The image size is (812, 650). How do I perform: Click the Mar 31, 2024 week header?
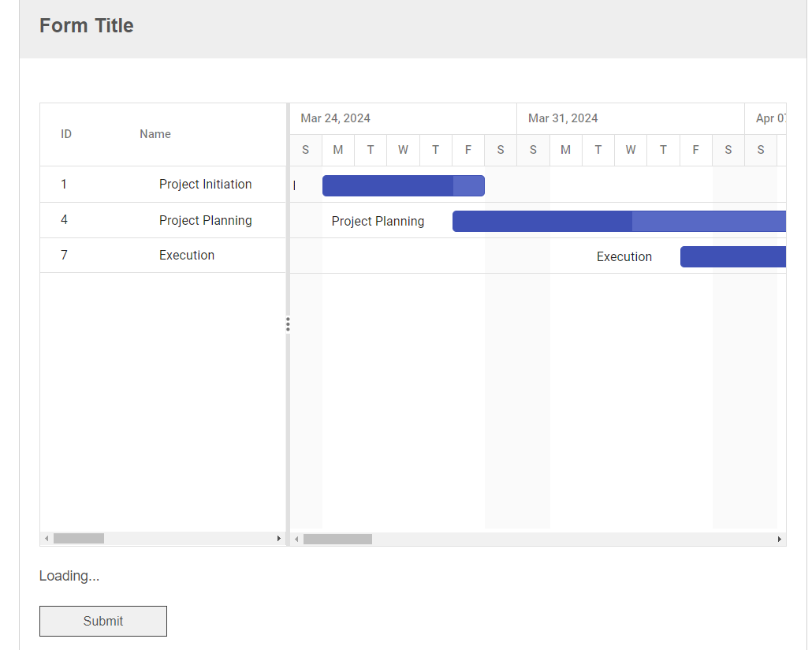click(563, 118)
